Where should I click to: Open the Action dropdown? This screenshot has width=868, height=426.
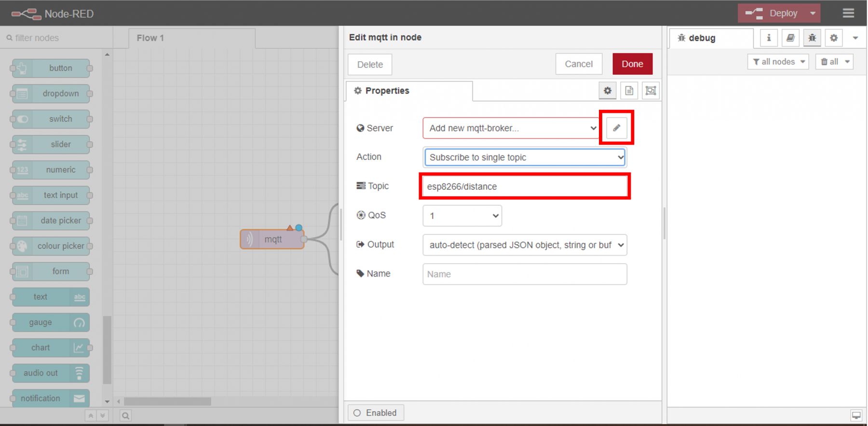525,158
